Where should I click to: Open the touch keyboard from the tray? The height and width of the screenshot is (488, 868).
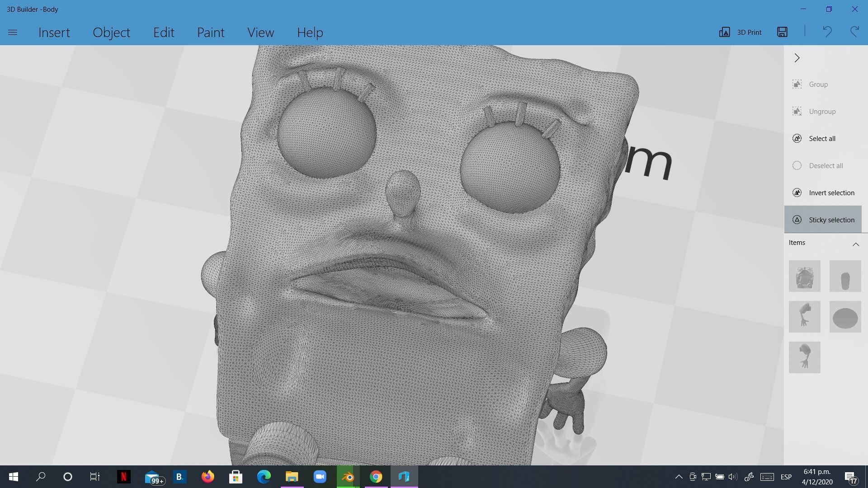coord(767,477)
